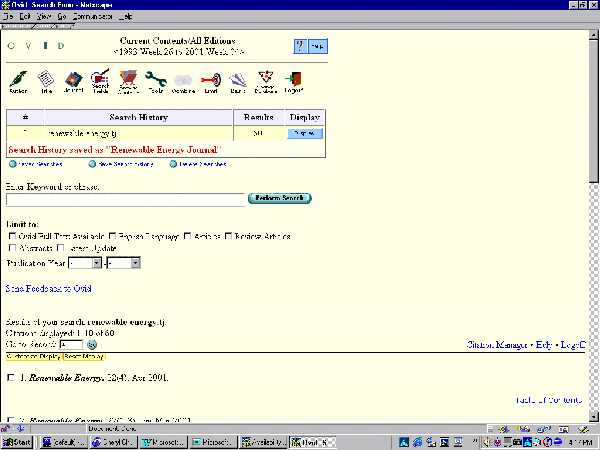Open the Edit menu
Image resolution: width=600 pixels, height=450 pixels.
tap(25, 16)
